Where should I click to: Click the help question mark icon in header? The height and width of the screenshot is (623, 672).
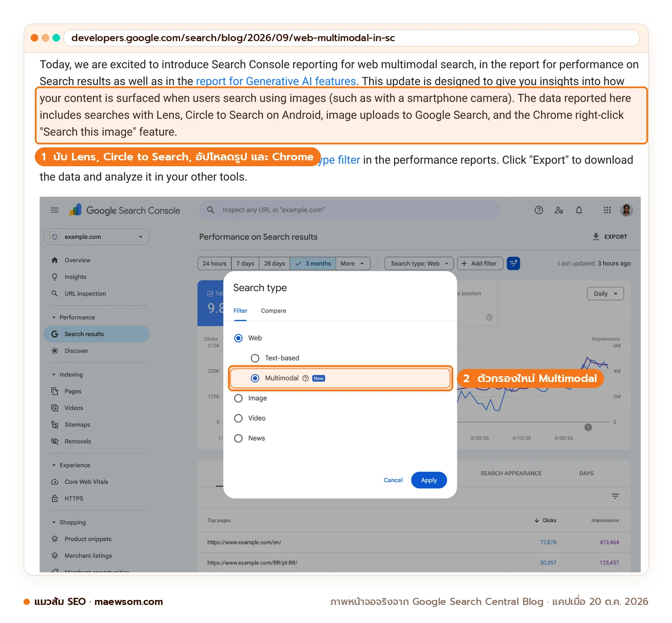tap(539, 210)
